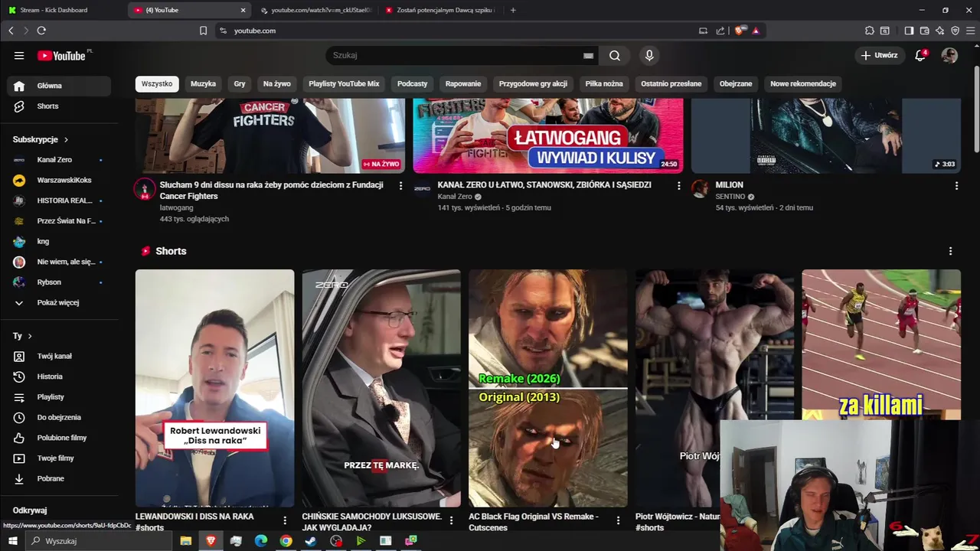Image resolution: width=980 pixels, height=551 pixels.
Task: Go to Główna in the sidebar
Action: tap(57, 86)
